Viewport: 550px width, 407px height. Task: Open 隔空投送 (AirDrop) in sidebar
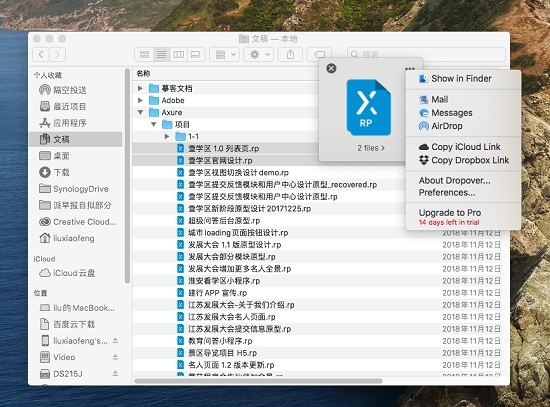click(x=76, y=90)
